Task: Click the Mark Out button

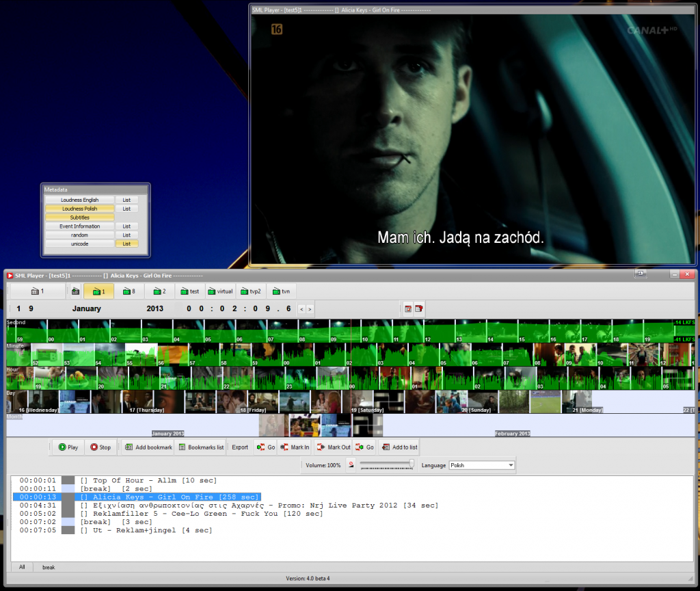Action: pyautogui.click(x=333, y=447)
